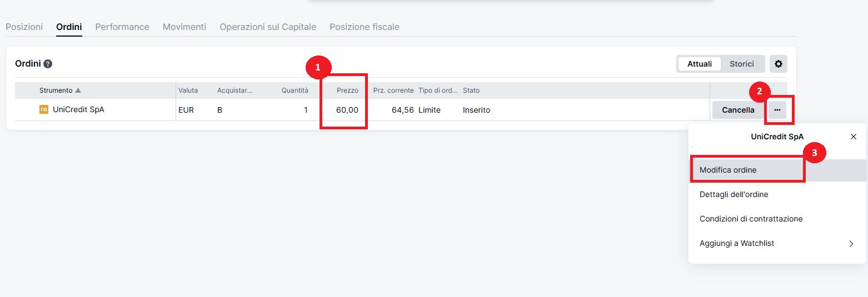Screen dimensions: 868x297
Task: Close the UniCredit SpA popup menu
Action: click(853, 137)
